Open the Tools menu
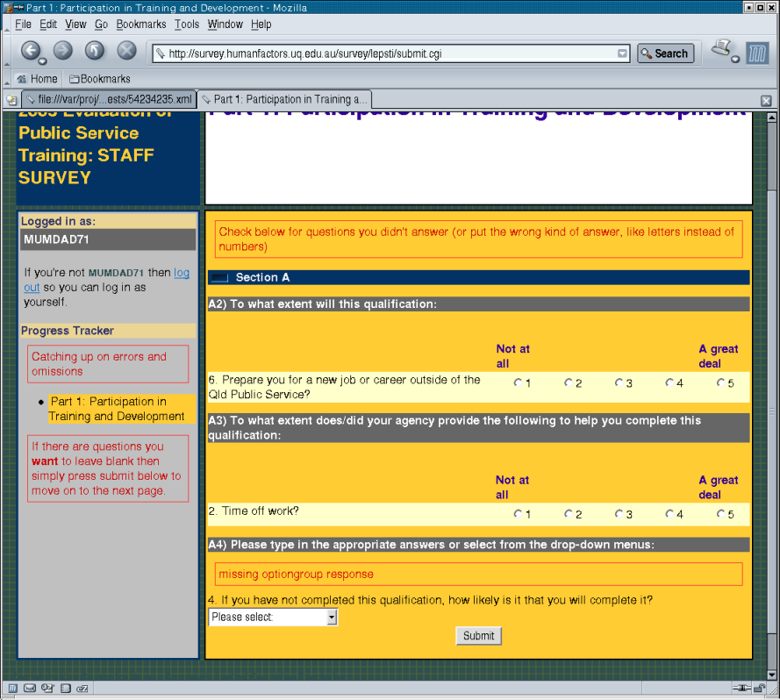The width and height of the screenshot is (780, 700). click(186, 25)
